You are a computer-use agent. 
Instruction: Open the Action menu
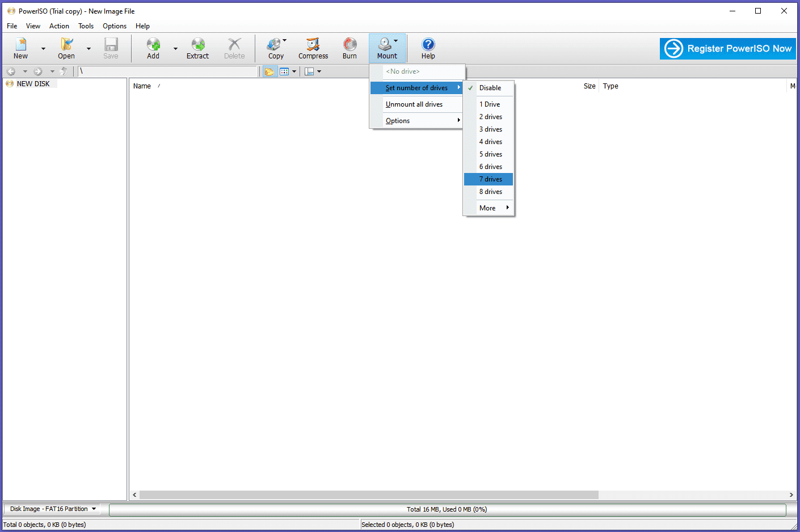tap(59, 26)
